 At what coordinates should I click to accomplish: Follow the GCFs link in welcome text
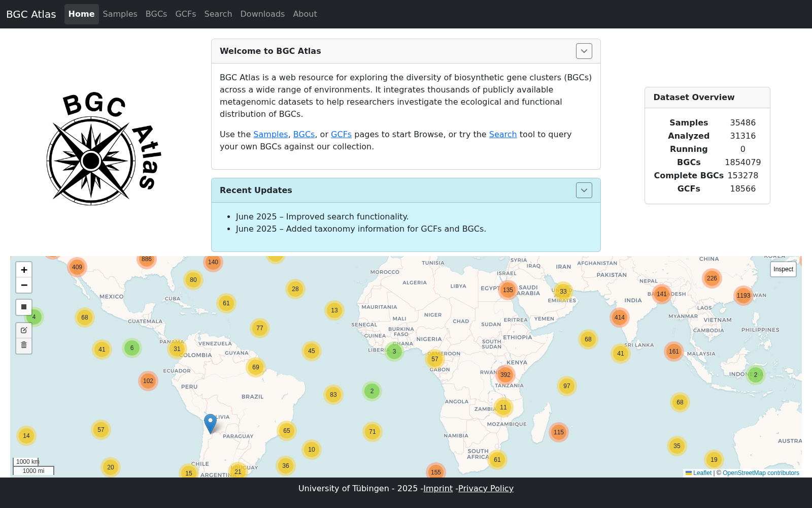pyautogui.click(x=341, y=135)
